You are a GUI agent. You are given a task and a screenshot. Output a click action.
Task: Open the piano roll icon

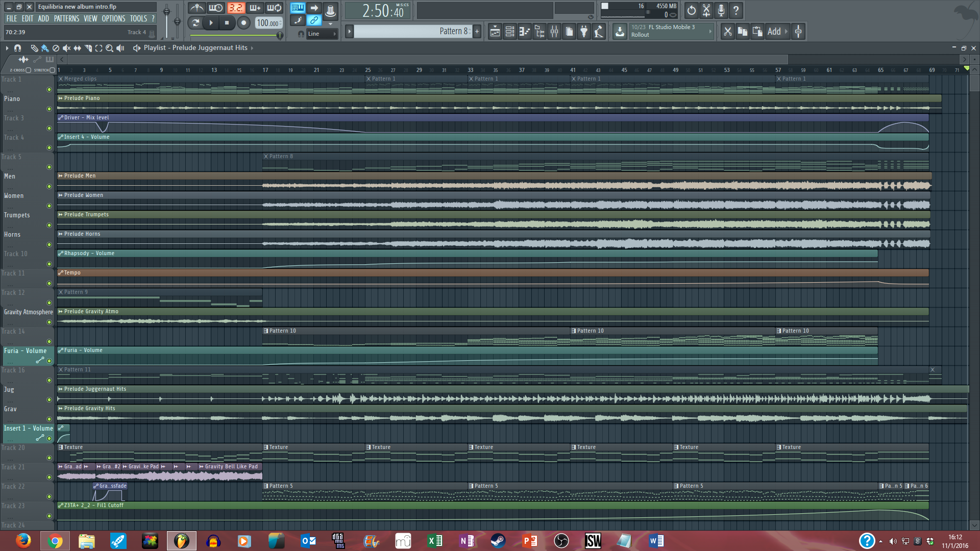[524, 32]
